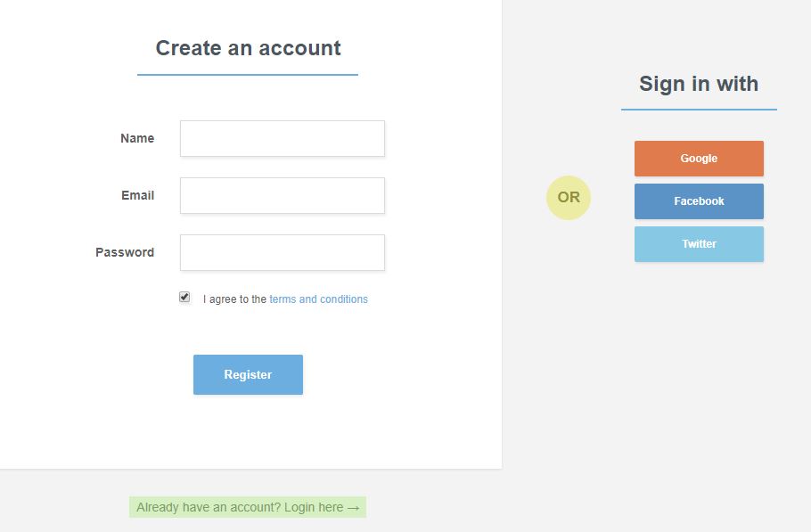Focus the Email text box
This screenshot has height=532, width=811.
(x=282, y=195)
